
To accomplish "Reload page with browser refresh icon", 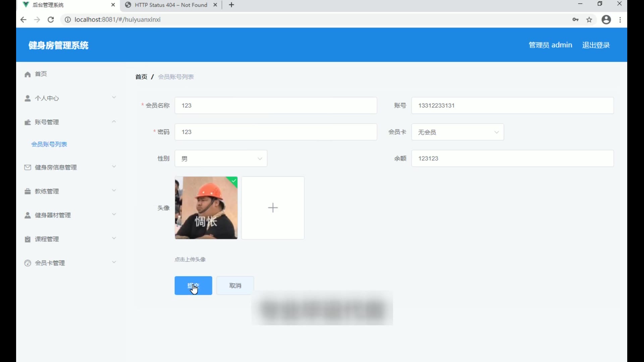I will point(51,20).
